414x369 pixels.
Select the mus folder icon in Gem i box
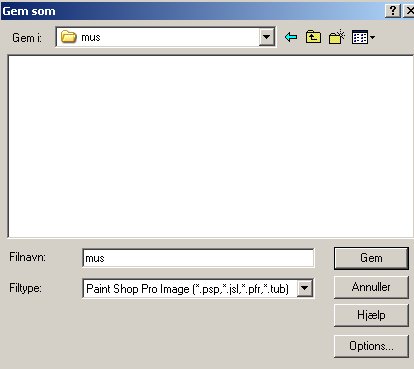[69, 37]
